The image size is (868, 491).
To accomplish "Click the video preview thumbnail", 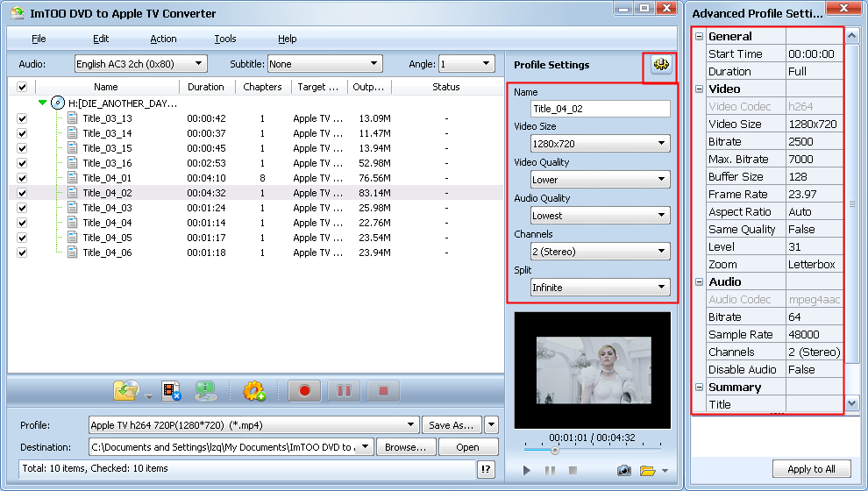I will click(x=594, y=370).
